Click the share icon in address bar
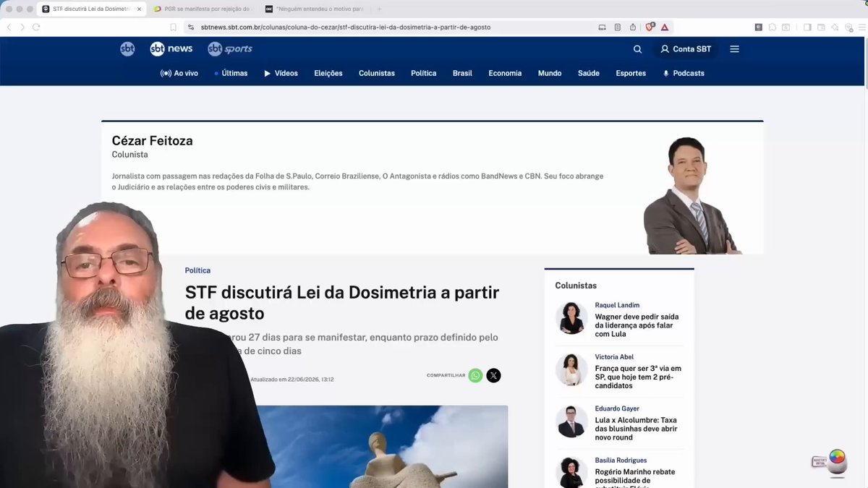 tap(633, 27)
